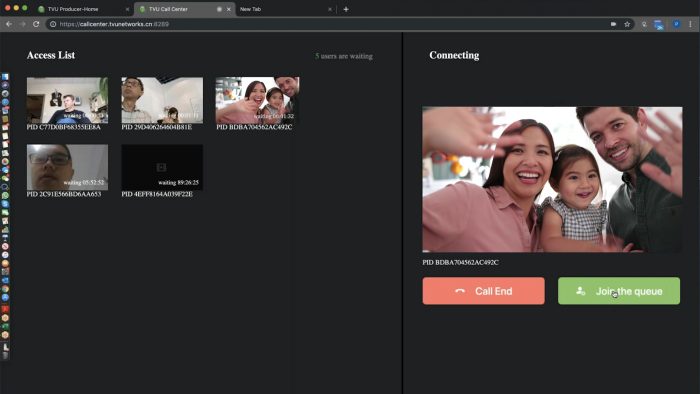Select black thumbnail PID 4EFF8164A039F22E
This screenshot has height=394, width=700.
162,167
